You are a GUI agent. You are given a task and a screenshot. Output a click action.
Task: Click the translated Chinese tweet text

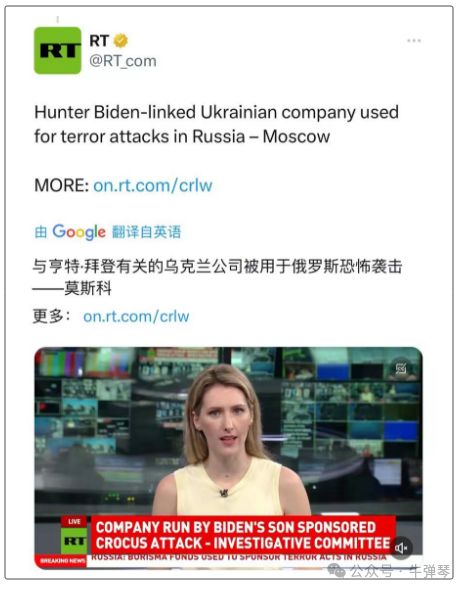click(217, 277)
